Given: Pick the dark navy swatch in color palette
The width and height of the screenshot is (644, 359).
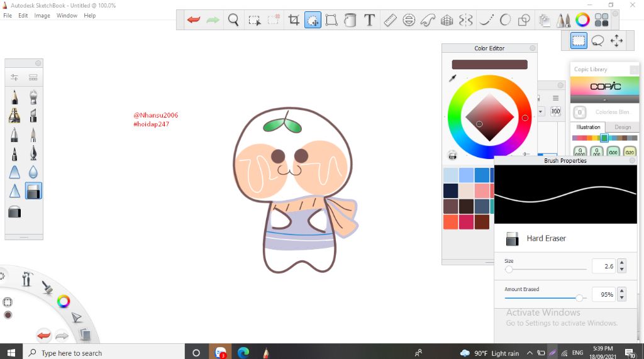Looking at the screenshot, I should (x=450, y=191).
